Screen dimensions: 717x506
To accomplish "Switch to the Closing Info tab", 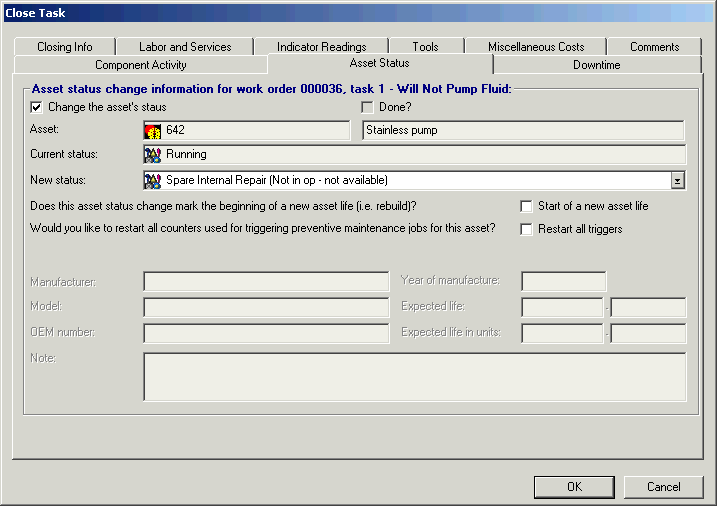I will pyautogui.click(x=65, y=47).
